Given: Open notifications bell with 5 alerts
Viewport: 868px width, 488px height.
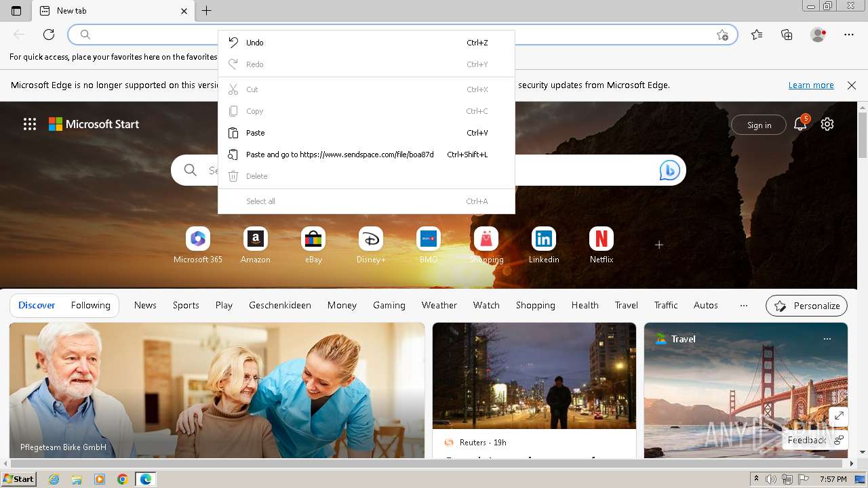Looking at the screenshot, I should pyautogui.click(x=801, y=124).
